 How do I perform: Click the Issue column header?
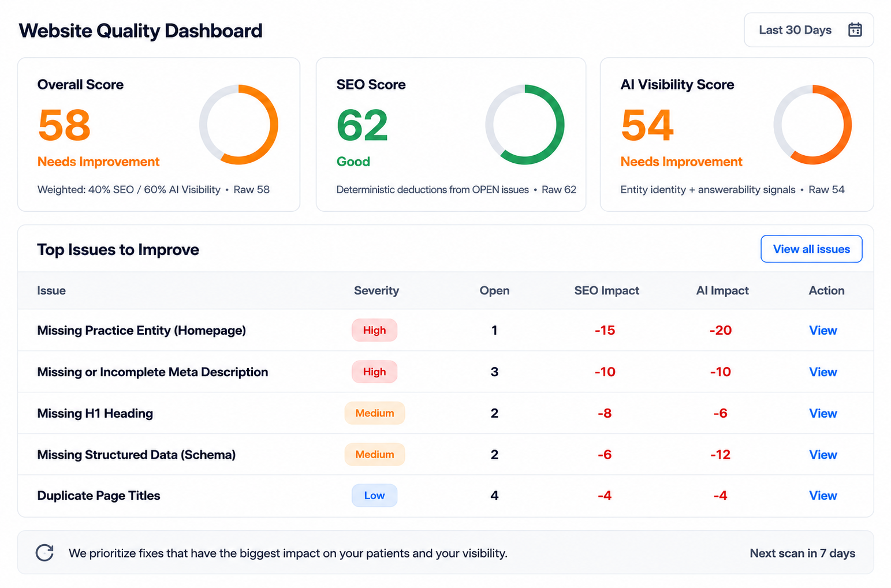[x=51, y=290]
